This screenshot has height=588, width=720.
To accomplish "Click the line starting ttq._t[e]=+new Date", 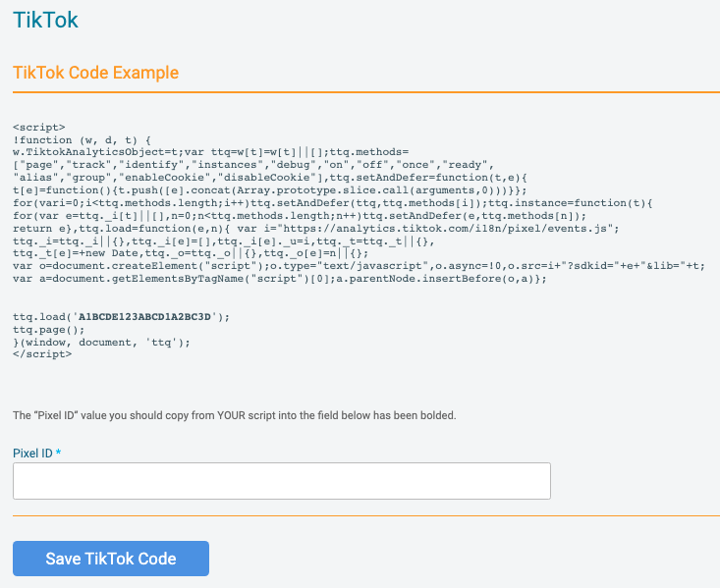I will [x=191, y=253].
